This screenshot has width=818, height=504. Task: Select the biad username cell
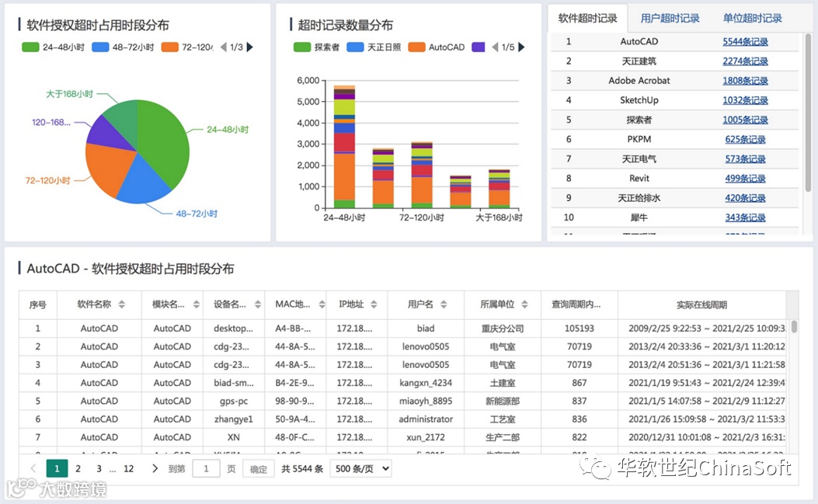tap(426, 328)
